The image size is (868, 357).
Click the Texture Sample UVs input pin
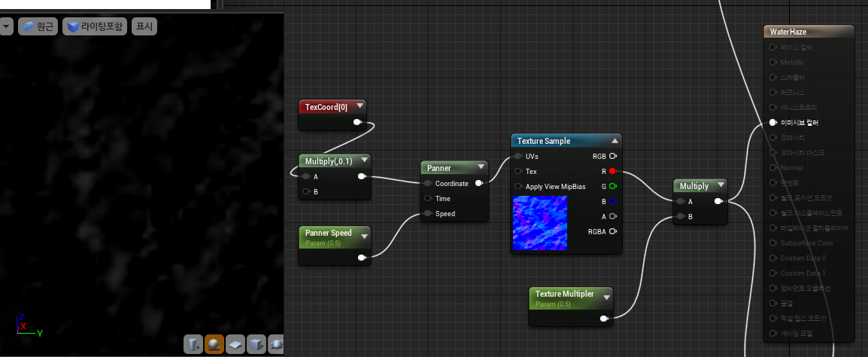518,157
